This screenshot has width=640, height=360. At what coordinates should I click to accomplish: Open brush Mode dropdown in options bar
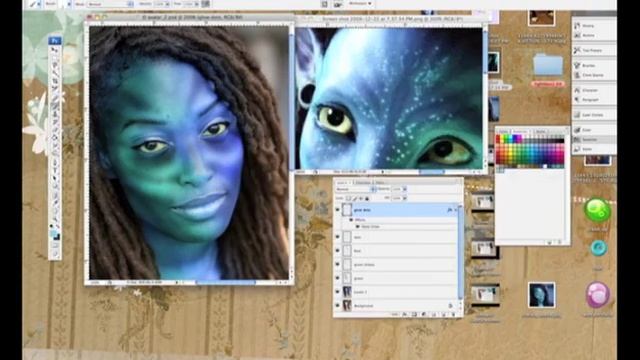(x=110, y=4)
